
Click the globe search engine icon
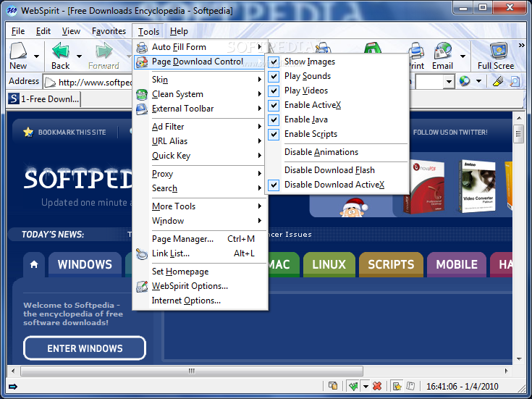[x=465, y=81]
